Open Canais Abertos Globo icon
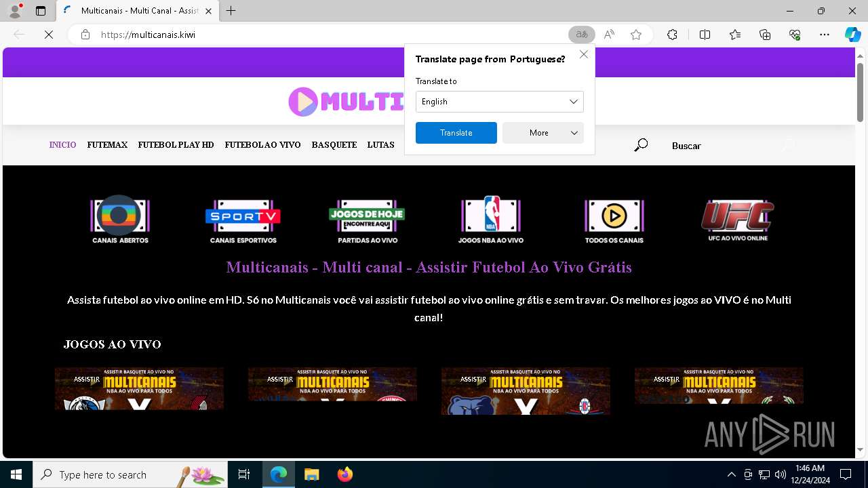The width and height of the screenshot is (868, 488). tap(120, 220)
